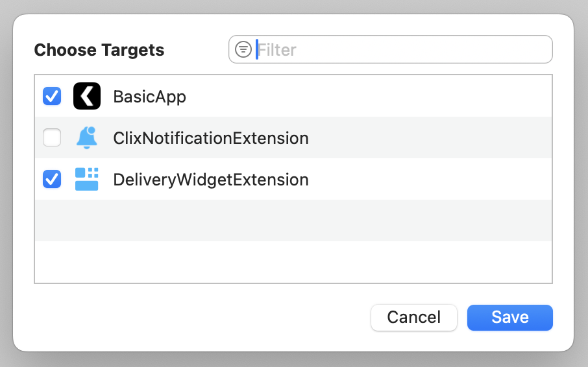Click the blue widget extension icon
Image resolution: width=588 pixels, height=367 pixels.
tap(87, 179)
